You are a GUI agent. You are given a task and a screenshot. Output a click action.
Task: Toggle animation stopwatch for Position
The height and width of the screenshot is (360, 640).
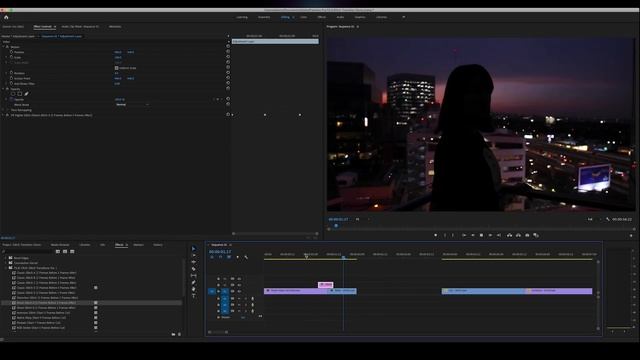[x=11, y=52]
